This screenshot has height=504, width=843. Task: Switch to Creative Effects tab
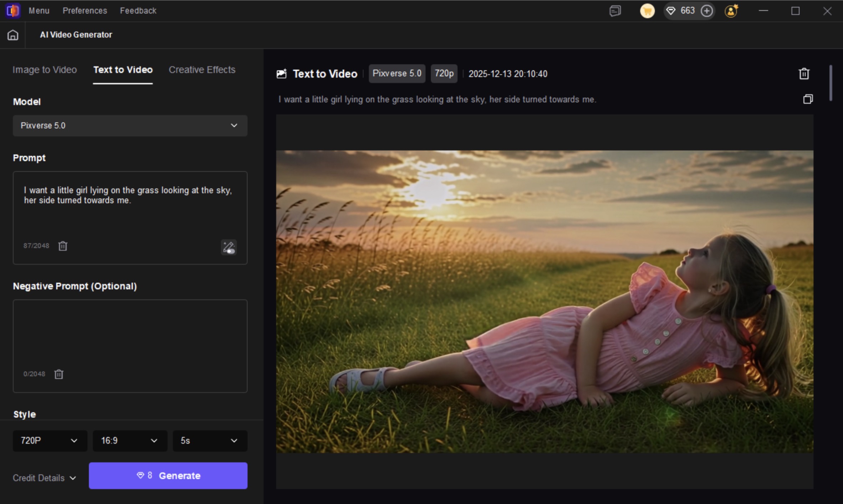(202, 70)
